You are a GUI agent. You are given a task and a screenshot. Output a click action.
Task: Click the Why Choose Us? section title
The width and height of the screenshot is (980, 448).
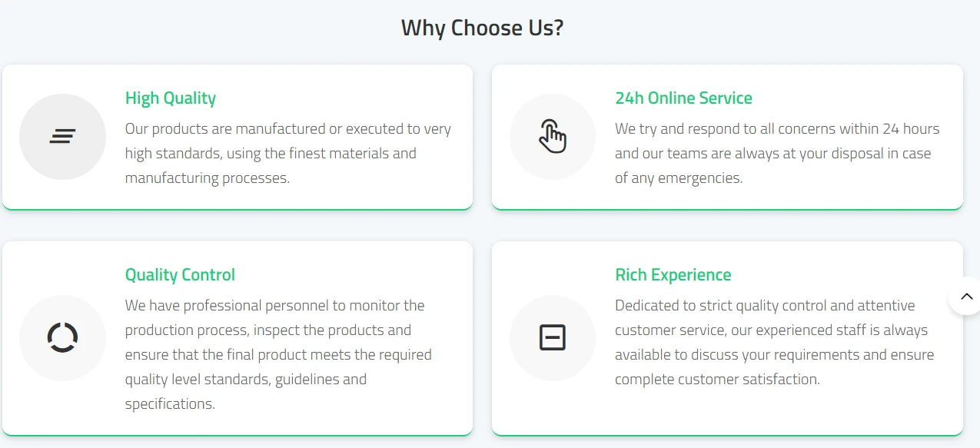(x=483, y=28)
